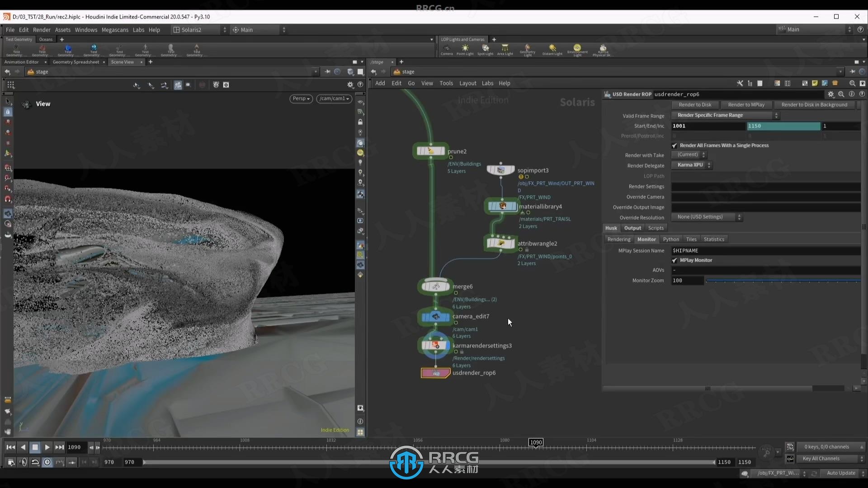The image size is (868, 488).
Task: Switch to the Geometry Spreadsheet tab
Action: click(x=76, y=62)
